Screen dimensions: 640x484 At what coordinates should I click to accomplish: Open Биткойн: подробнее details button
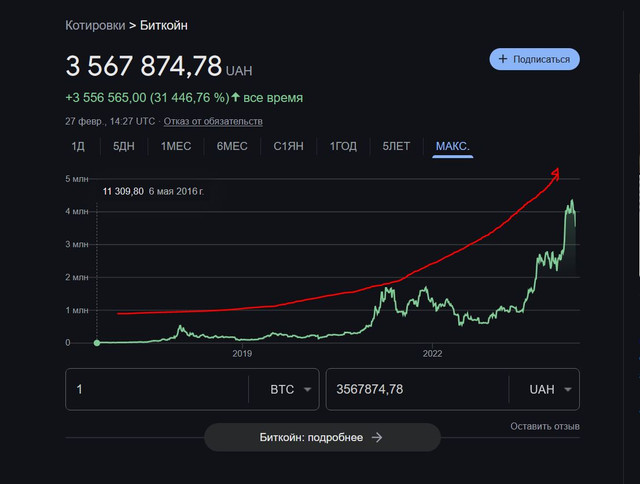click(322, 437)
